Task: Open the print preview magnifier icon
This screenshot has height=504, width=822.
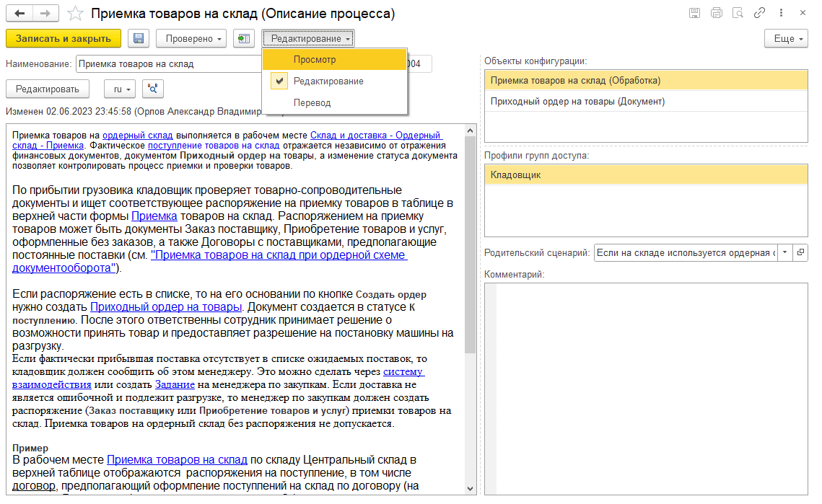Action: click(x=738, y=13)
